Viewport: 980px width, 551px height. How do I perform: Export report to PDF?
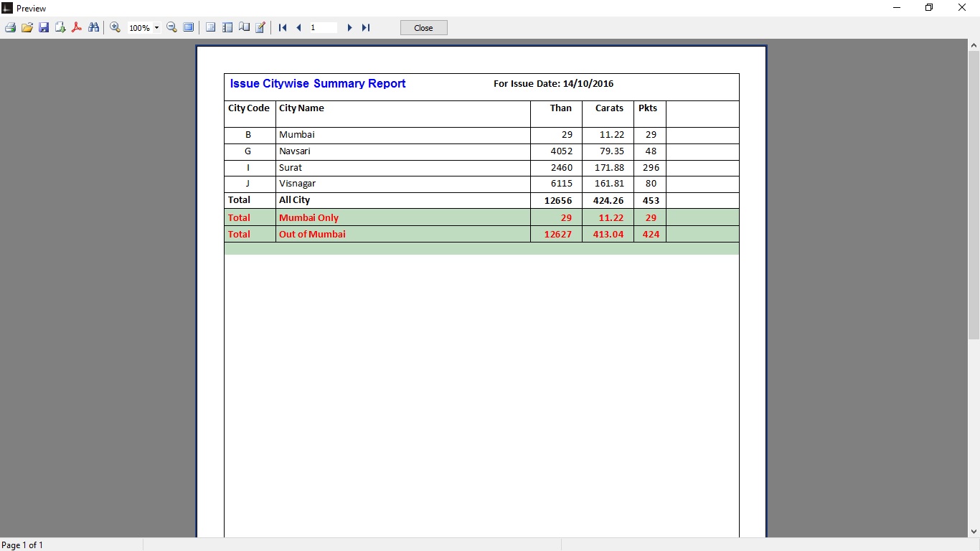pos(77,27)
